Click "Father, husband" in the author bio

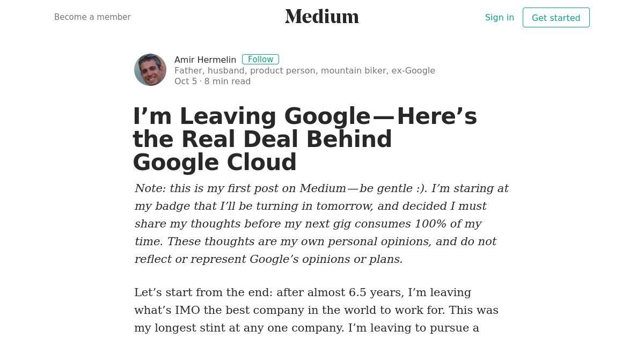[x=209, y=70]
